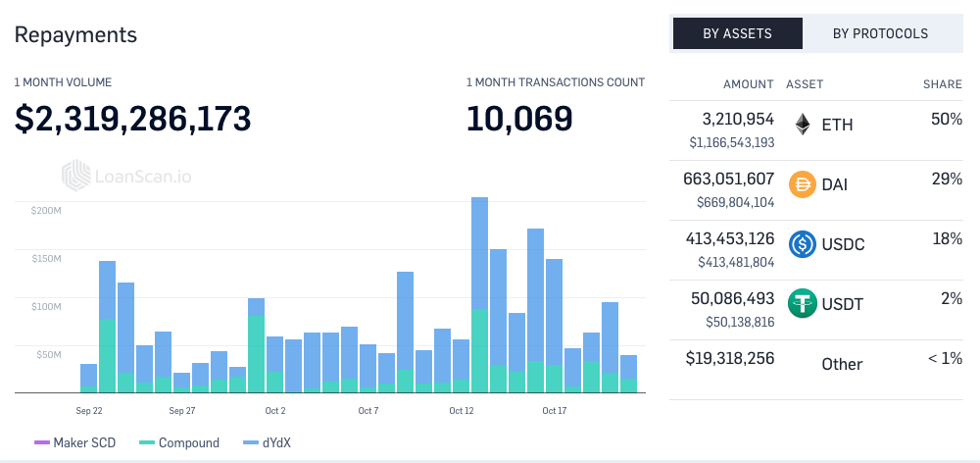Image resolution: width=980 pixels, height=463 pixels.
Task: Click the orange DAI coin icon
Action: (803, 184)
